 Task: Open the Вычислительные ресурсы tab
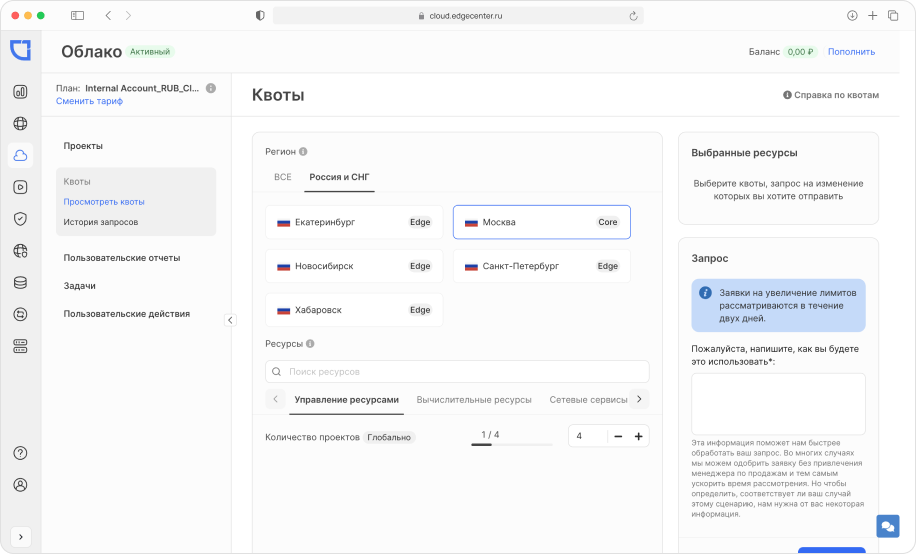click(474, 399)
